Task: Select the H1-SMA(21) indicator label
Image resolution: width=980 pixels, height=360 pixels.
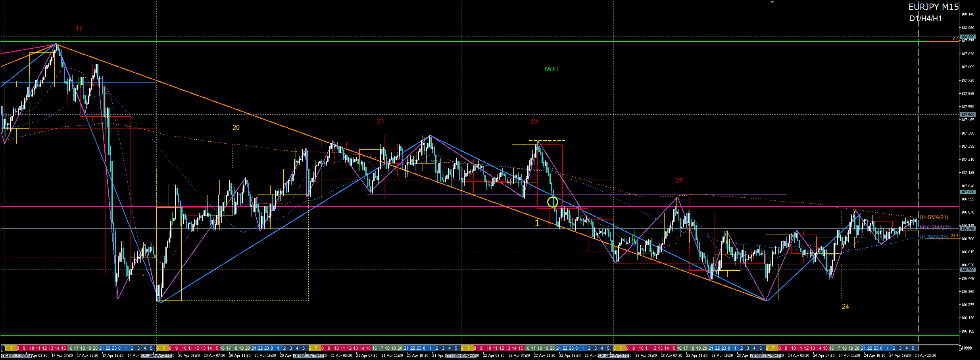Action: click(x=933, y=237)
